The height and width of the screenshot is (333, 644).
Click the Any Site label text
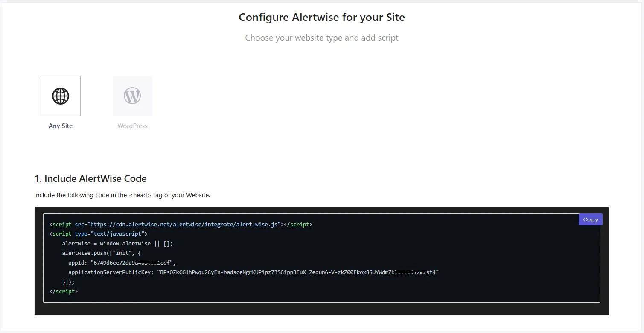click(60, 126)
